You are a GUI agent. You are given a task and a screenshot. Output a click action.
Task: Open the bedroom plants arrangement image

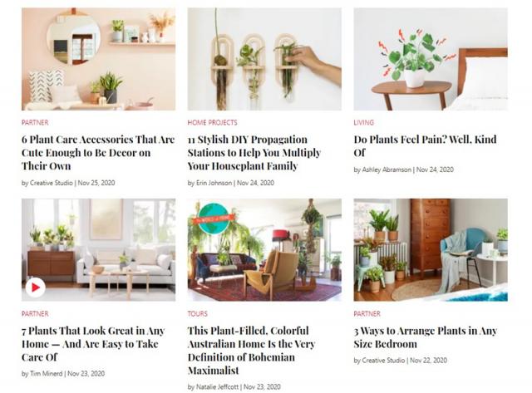click(x=431, y=250)
